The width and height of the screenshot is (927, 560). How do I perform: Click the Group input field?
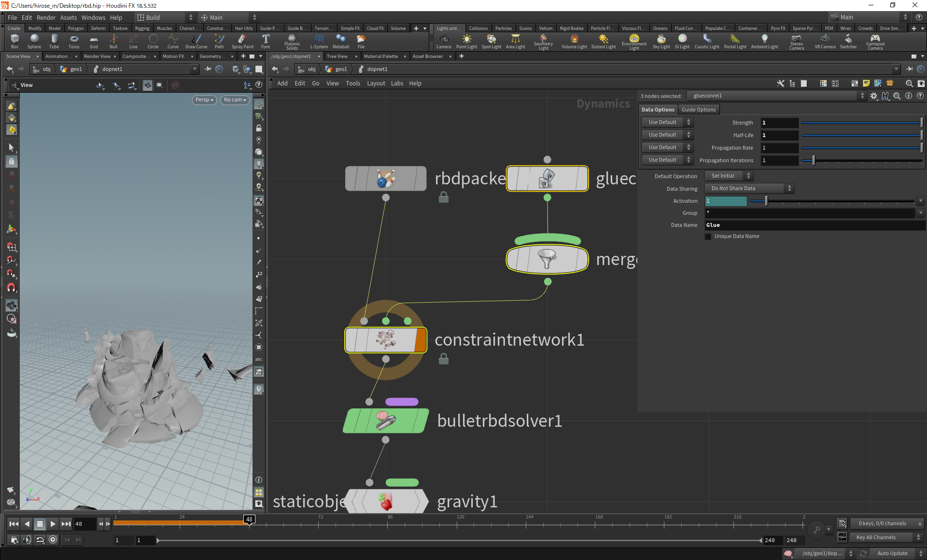point(810,213)
